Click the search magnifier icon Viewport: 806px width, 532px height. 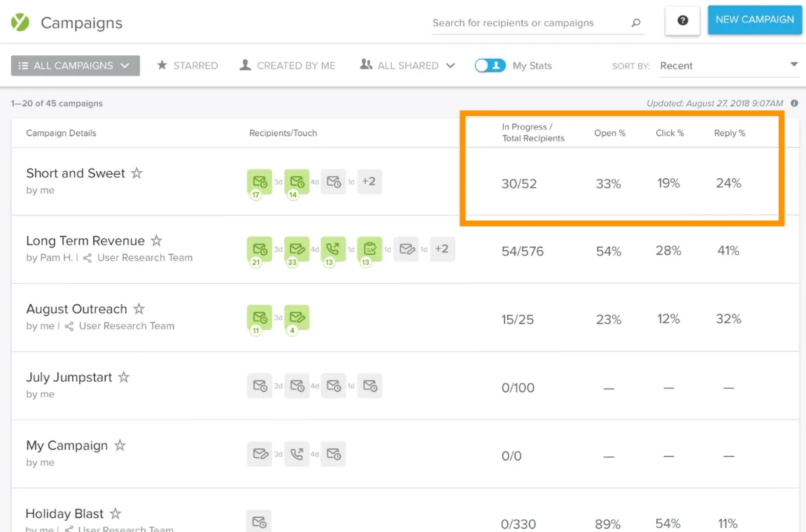pyautogui.click(x=635, y=23)
